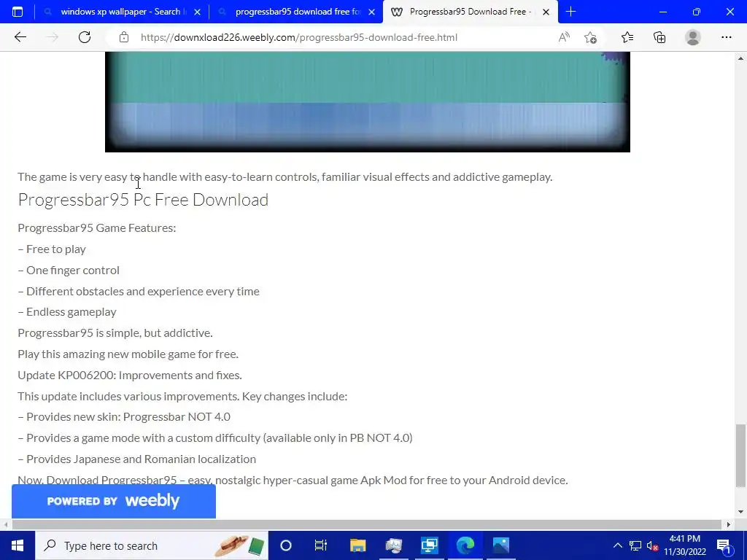The height and width of the screenshot is (560, 747).
Task: Click the muted volume tray icon
Action: [653, 545]
